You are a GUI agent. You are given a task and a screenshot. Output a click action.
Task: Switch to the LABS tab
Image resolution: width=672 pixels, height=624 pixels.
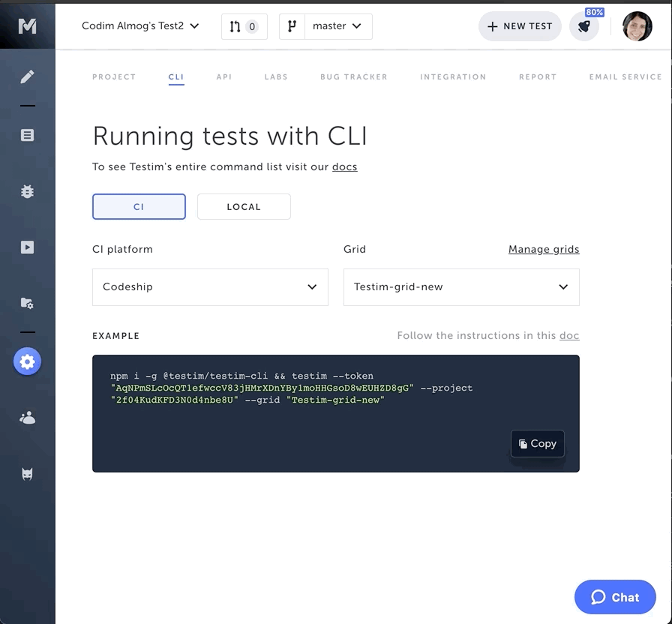coord(276,77)
